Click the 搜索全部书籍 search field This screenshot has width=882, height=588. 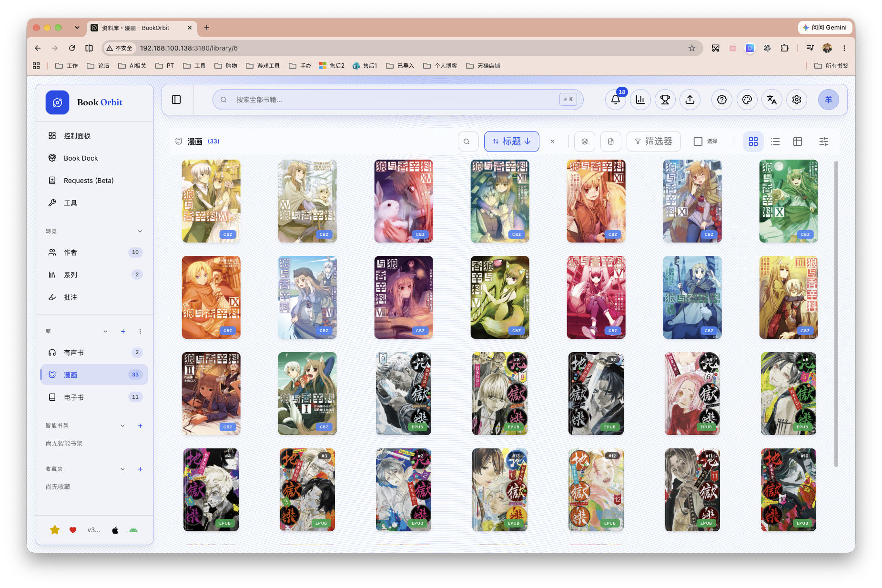[398, 100]
